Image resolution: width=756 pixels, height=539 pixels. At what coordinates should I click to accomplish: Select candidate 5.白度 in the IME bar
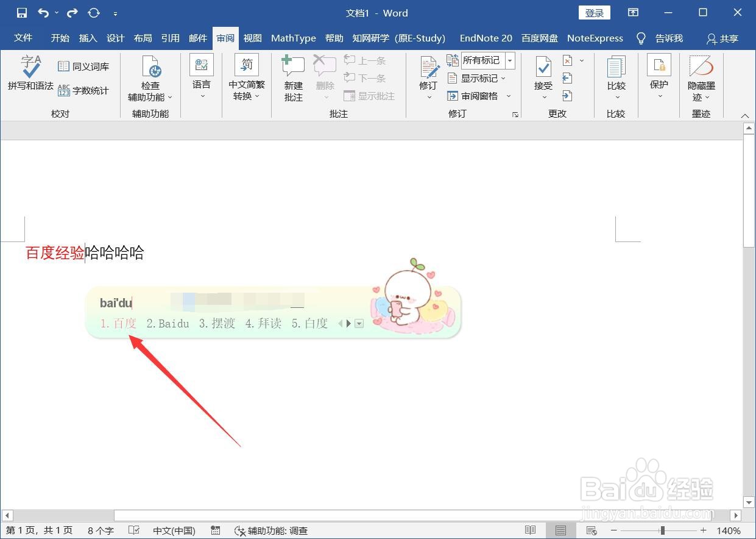(x=309, y=324)
